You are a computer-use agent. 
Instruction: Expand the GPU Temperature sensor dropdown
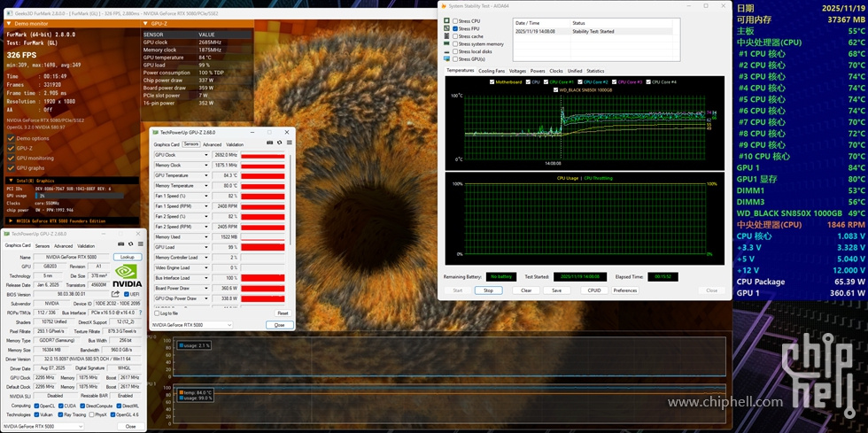click(x=208, y=175)
